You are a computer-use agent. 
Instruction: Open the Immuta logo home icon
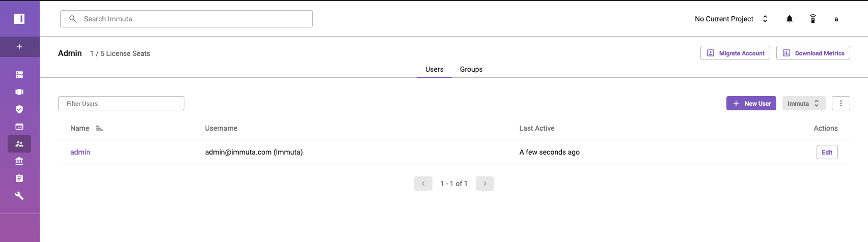(19, 19)
